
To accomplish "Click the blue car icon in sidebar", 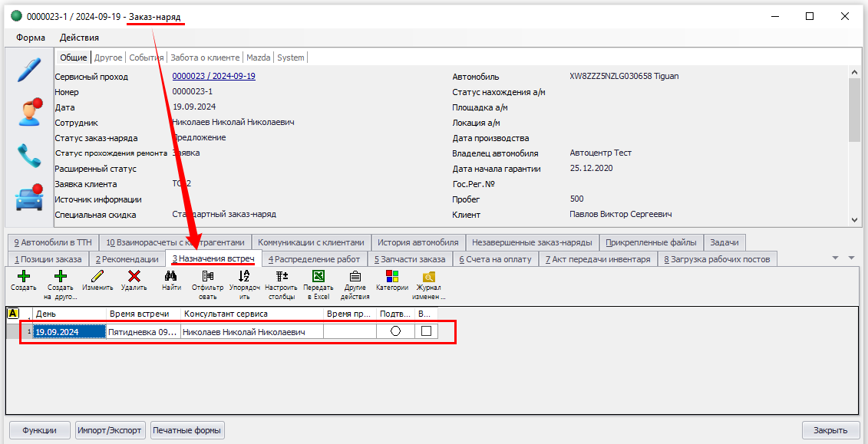I will pos(29,198).
